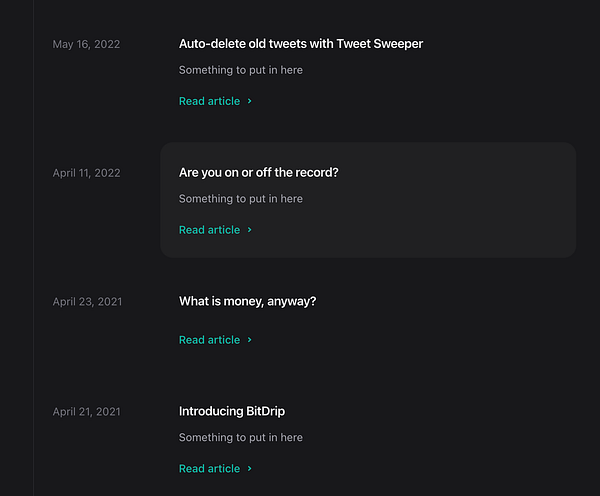Click the May 16, 2022 date

click(86, 44)
